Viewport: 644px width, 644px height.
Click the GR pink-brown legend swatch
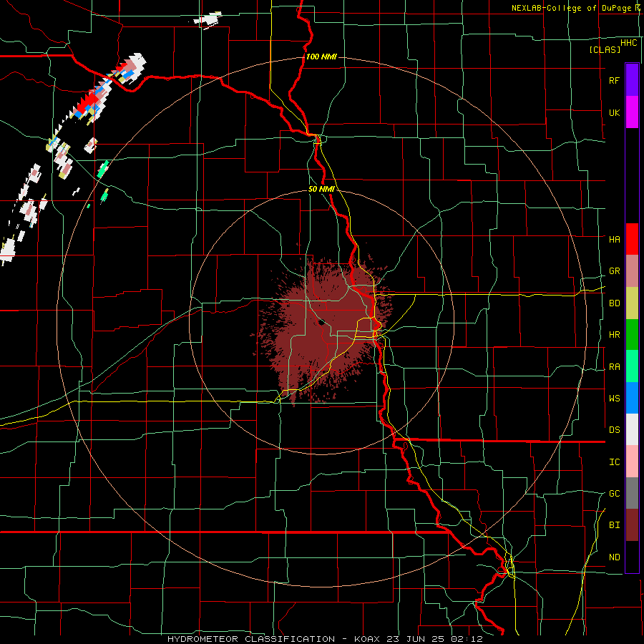click(x=632, y=271)
